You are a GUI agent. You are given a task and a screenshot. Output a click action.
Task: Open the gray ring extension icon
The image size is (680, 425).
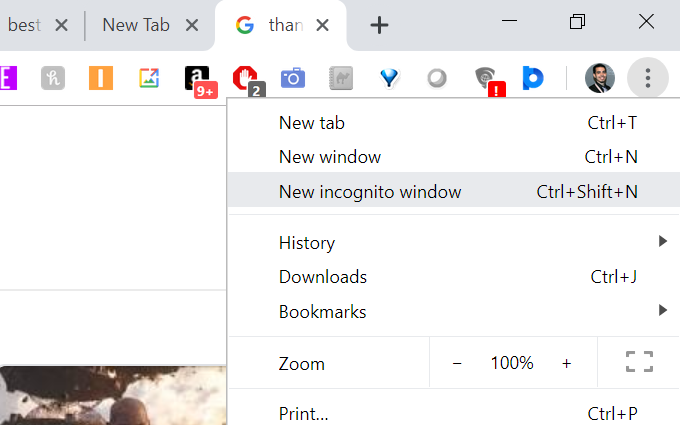[437, 78]
